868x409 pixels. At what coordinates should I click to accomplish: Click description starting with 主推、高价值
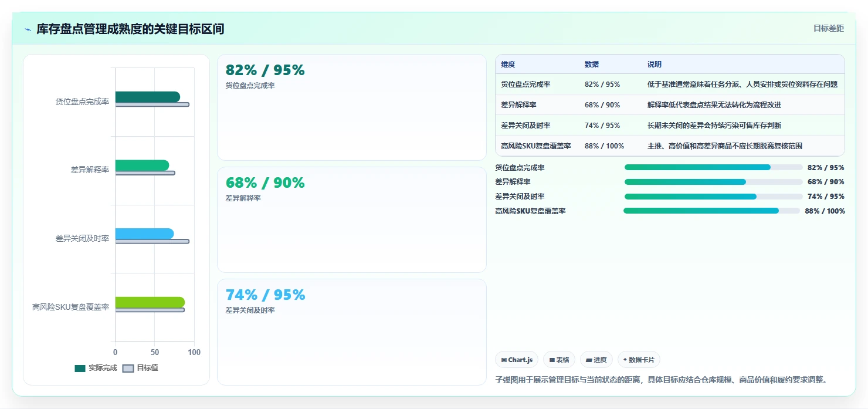tap(725, 146)
